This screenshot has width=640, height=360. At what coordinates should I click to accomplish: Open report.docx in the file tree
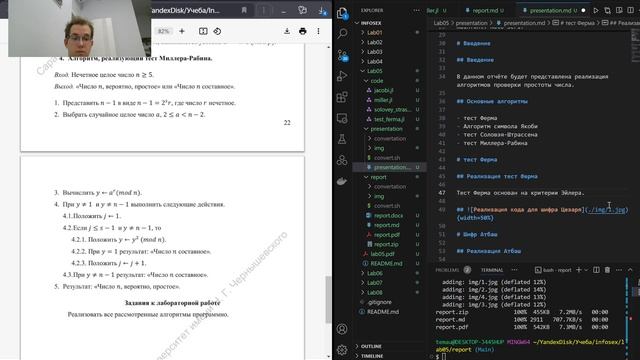tap(388, 216)
